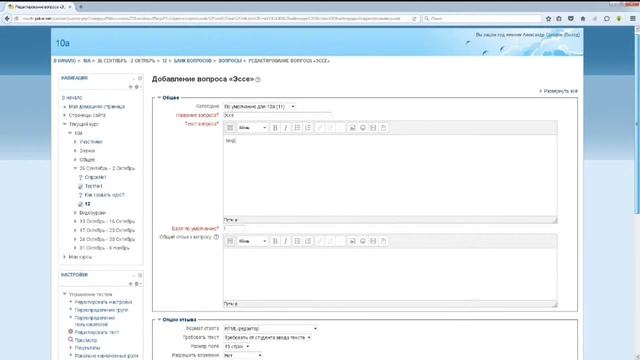Go to В начало breadcrumb
The width and height of the screenshot is (640, 360).
pyautogui.click(x=65, y=61)
